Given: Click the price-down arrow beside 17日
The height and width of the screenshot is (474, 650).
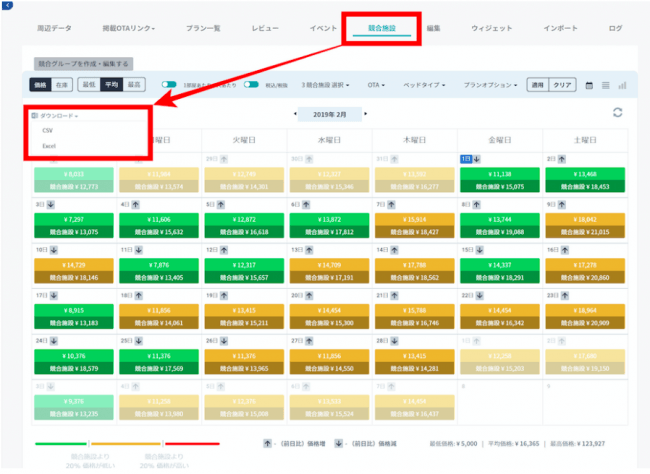Looking at the screenshot, I should coord(54,296).
